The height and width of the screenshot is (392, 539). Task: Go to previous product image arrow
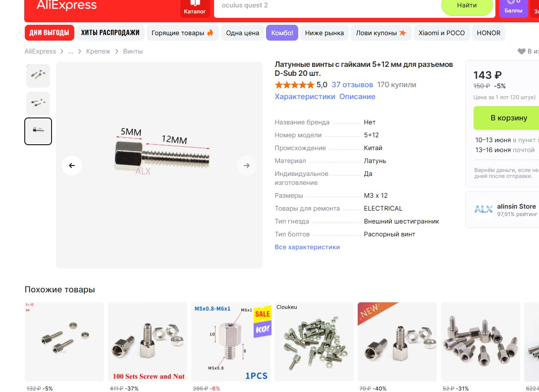click(72, 166)
